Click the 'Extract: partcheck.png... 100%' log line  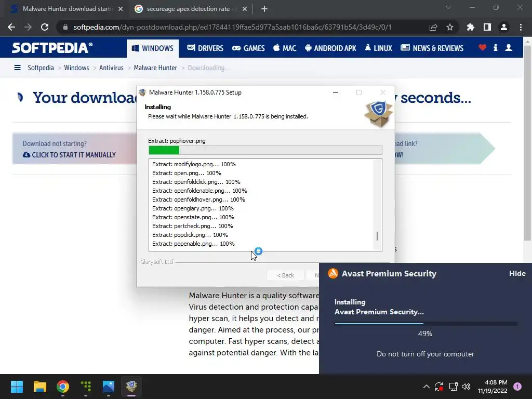click(192, 226)
